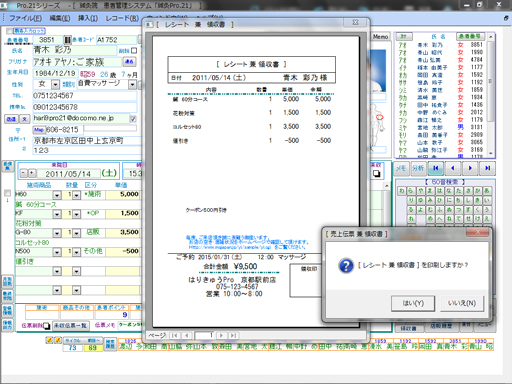Click the メモ button in right panel

(x=401, y=168)
